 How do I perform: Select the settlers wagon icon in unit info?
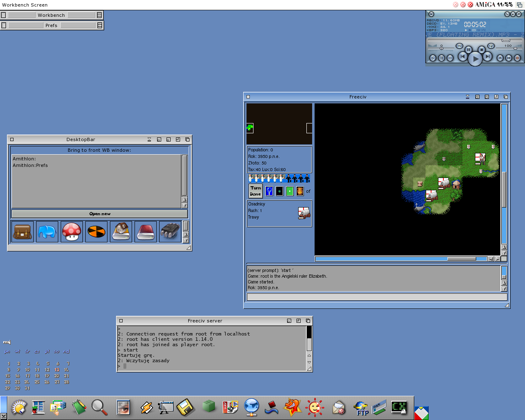click(304, 213)
